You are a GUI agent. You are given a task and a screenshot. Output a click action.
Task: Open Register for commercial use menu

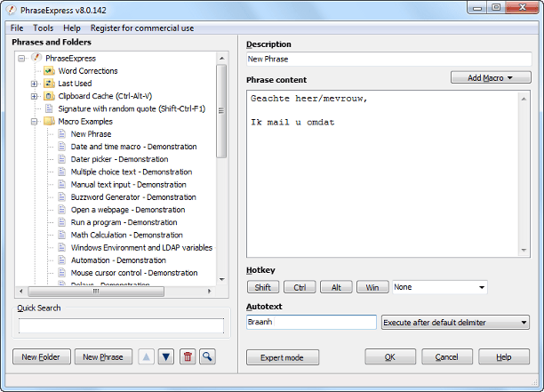pos(142,28)
